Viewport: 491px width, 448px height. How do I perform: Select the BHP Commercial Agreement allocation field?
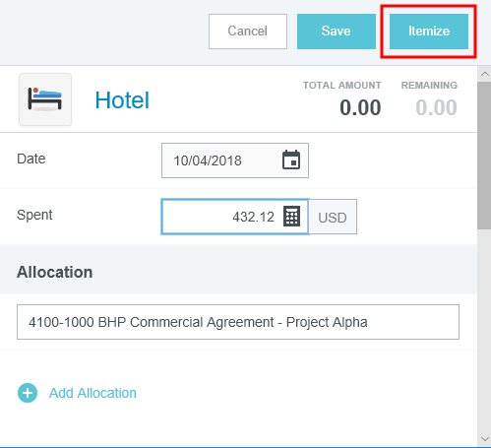tap(238, 322)
